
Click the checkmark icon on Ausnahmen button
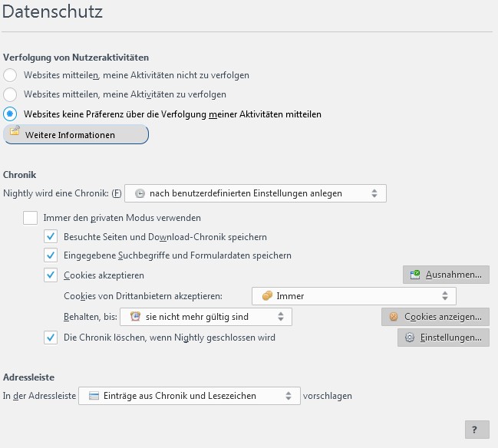click(x=415, y=275)
